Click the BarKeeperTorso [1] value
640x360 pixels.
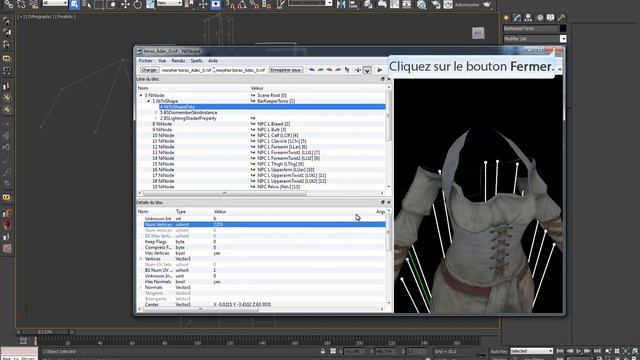click(x=276, y=101)
